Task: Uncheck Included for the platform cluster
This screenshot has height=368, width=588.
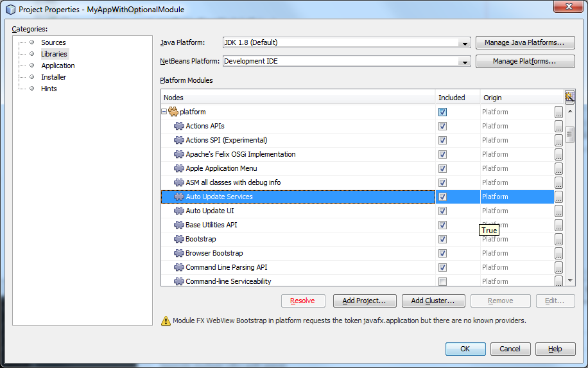Action: tap(442, 112)
